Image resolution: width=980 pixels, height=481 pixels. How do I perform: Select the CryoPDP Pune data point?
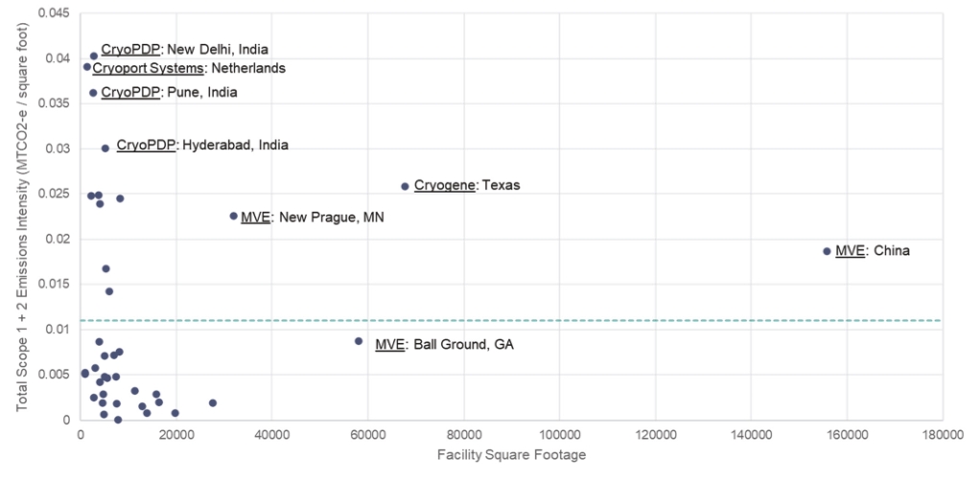(x=93, y=93)
